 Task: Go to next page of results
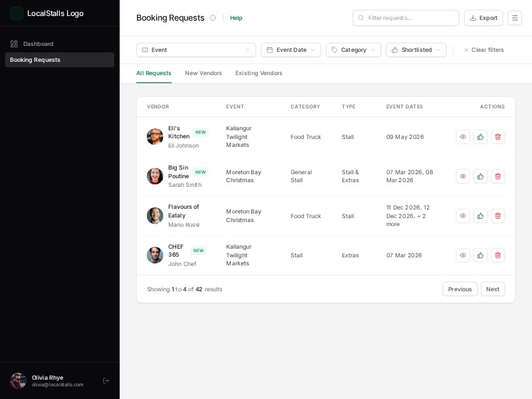493,289
